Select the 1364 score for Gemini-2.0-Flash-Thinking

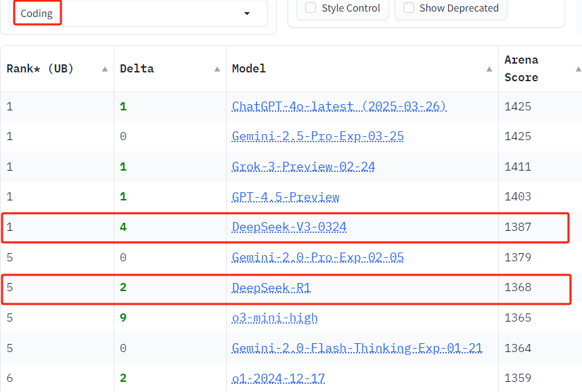(x=518, y=348)
